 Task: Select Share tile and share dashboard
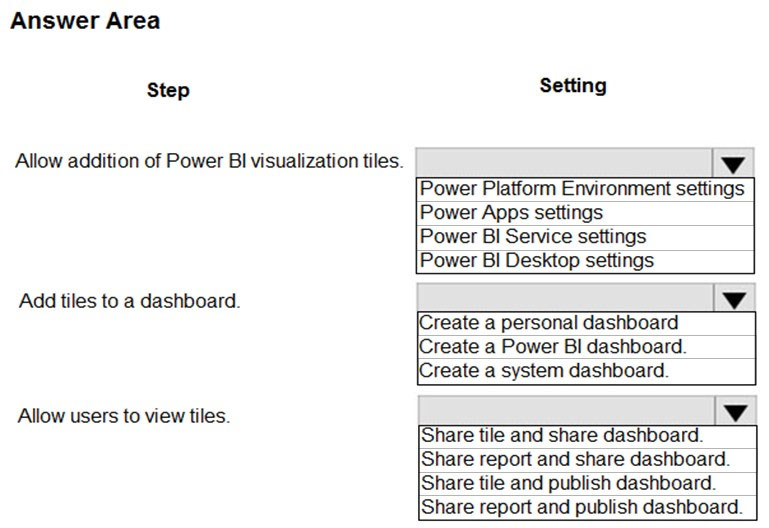click(x=587, y=435)
